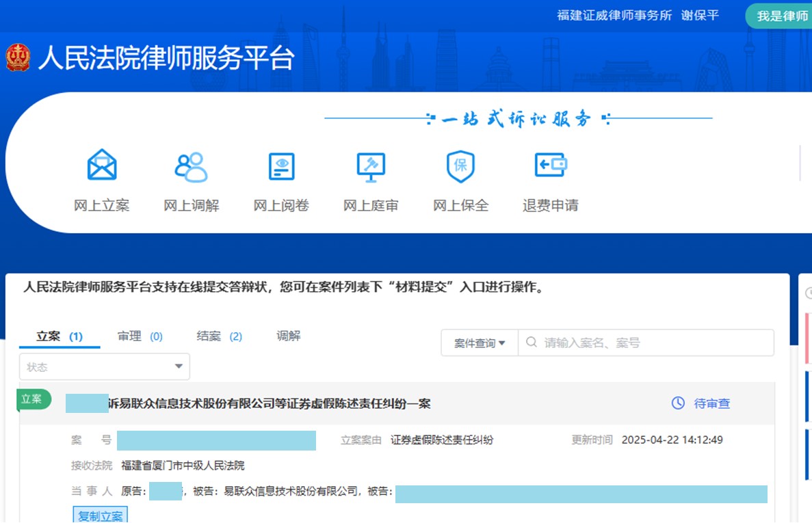
Task: Open the 状态 filter dropdown
Action: pyautogui.click(x=105, y=366)
